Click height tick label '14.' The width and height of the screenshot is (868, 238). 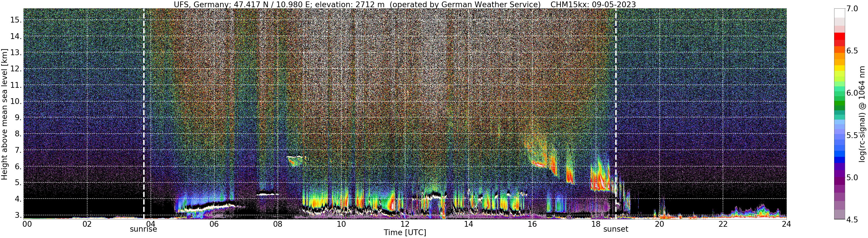tap(16, 36)
